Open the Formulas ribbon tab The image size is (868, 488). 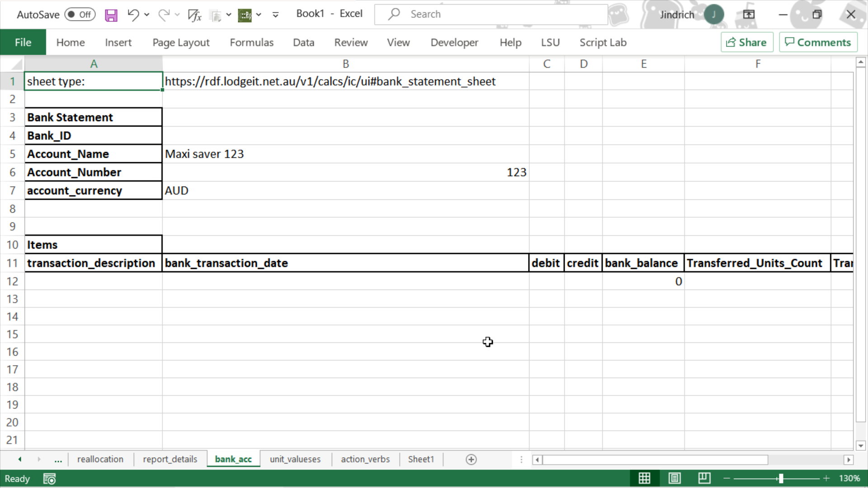pos(251,42)
